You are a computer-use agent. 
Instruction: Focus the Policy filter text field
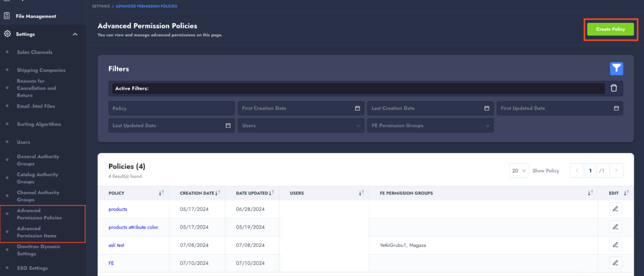(171, 108)
